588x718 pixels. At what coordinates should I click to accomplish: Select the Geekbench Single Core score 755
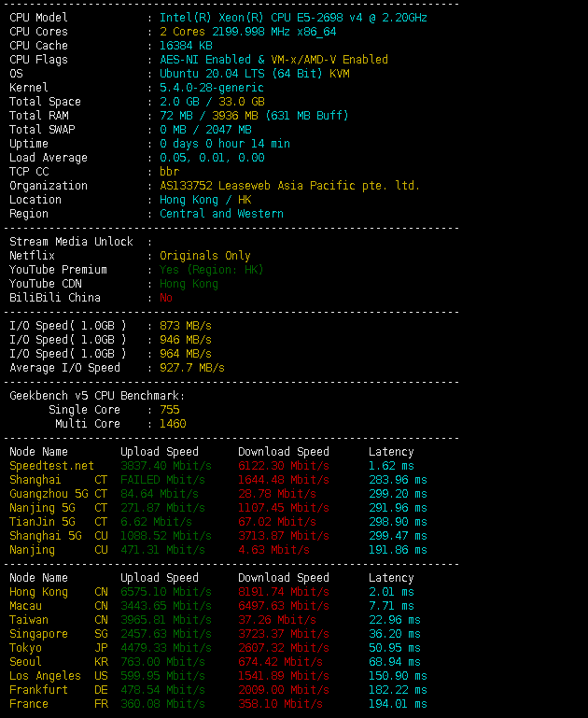pyautogui.click(x=169, y=410)
